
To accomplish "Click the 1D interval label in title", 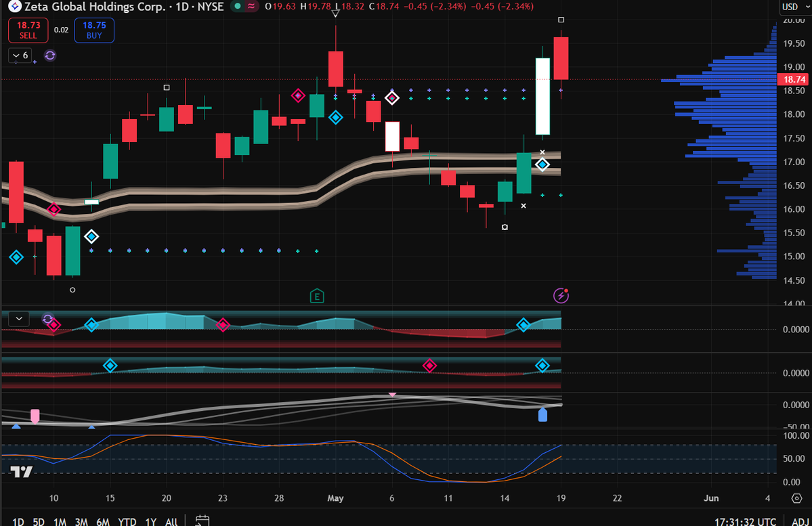I will pos(181,7).
